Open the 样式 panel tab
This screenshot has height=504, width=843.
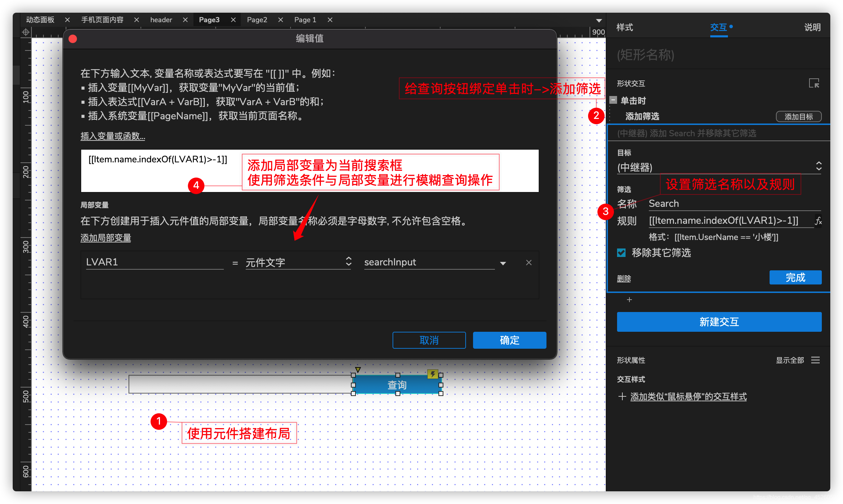pos(624,28)
